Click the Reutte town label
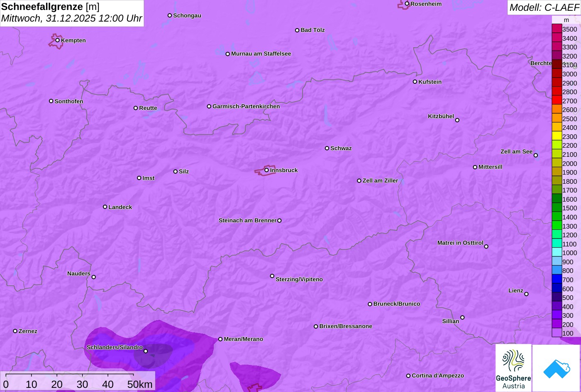Image resolution: width=581 pixels, height=392 pixels. click(148, 108)
